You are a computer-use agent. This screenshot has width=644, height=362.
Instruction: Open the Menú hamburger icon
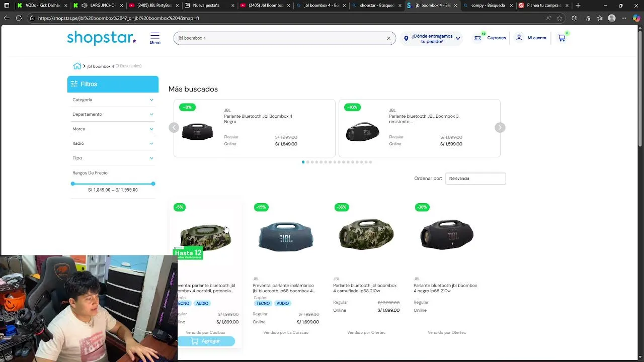coord(155,36)
